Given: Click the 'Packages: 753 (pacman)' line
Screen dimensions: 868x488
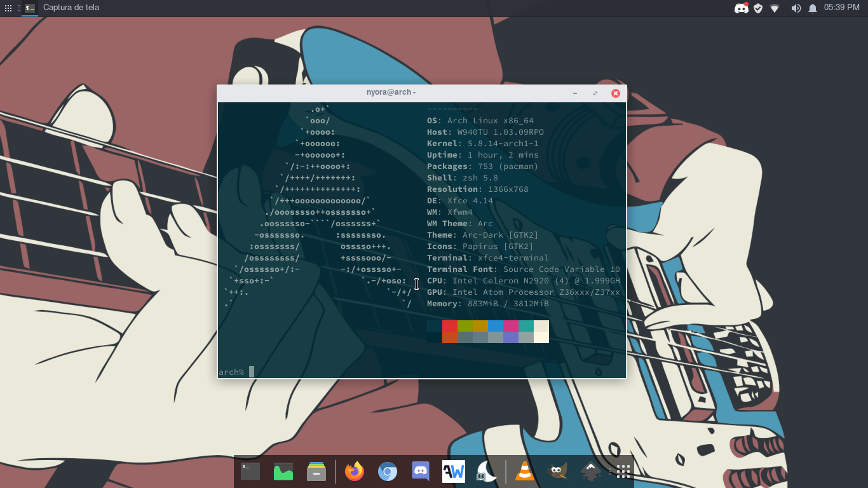Looking at the screenshot, I should point(483,166).
